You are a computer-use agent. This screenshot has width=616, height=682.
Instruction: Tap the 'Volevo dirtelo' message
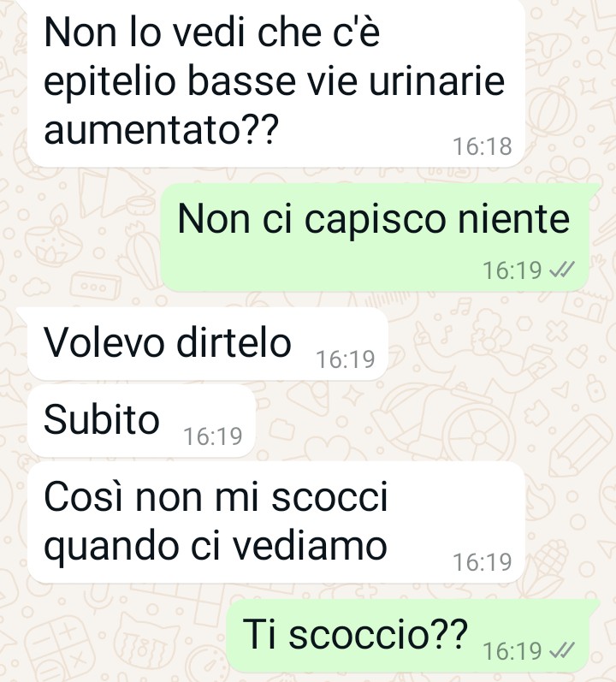(x=207, y=344)
